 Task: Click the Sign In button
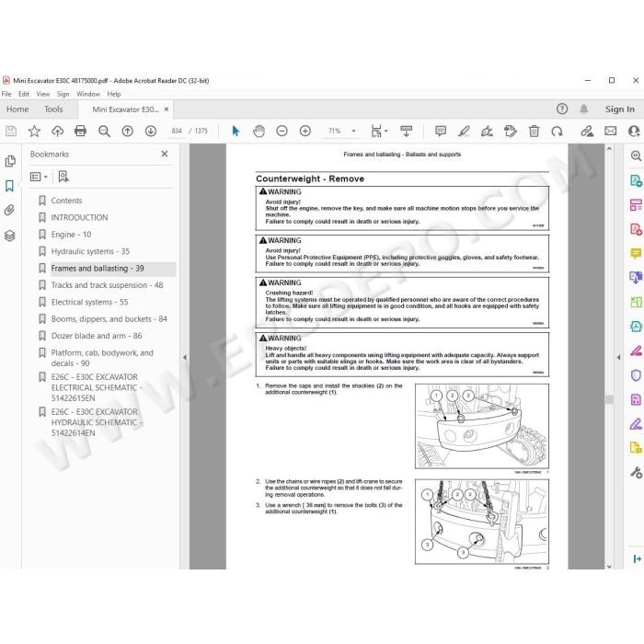click(619, 109)
